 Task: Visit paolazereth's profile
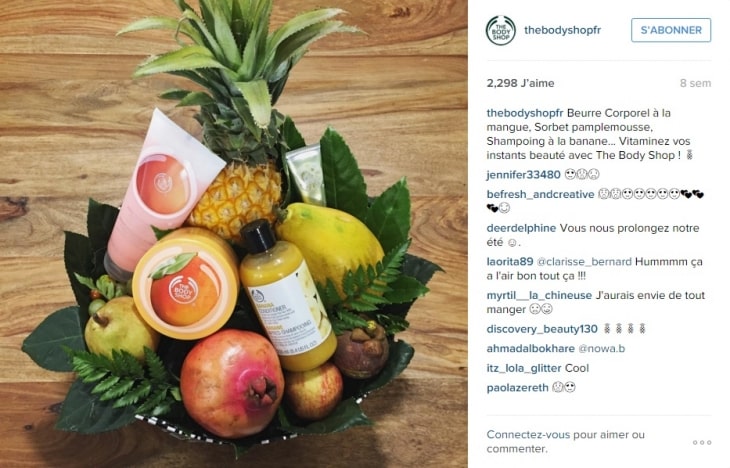517,388
